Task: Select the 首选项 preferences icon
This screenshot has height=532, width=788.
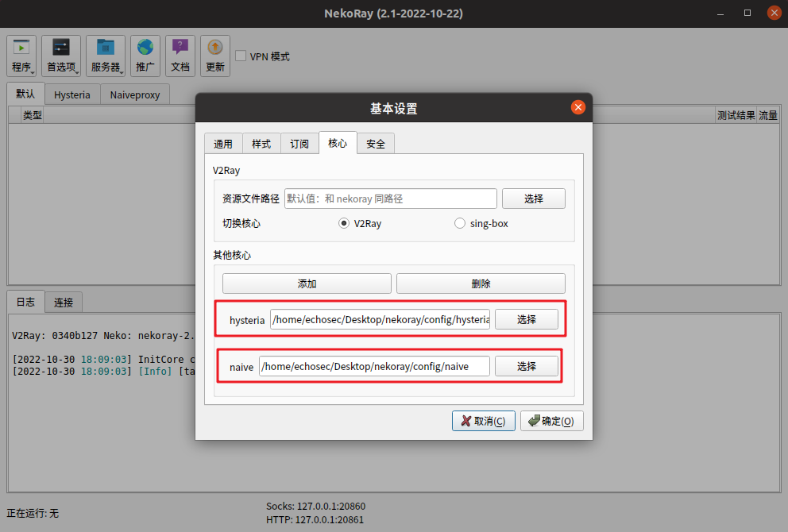Action: (61, 55)
